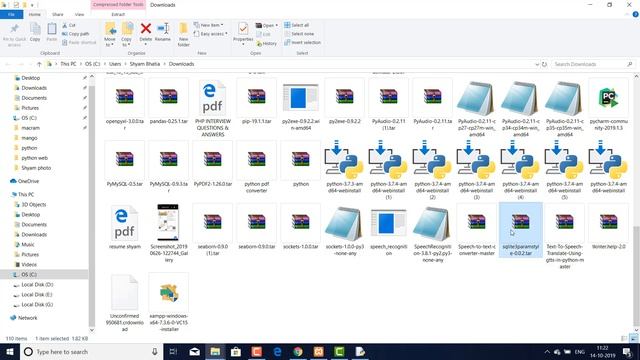Open the New item dropdown

click(209, 25)
